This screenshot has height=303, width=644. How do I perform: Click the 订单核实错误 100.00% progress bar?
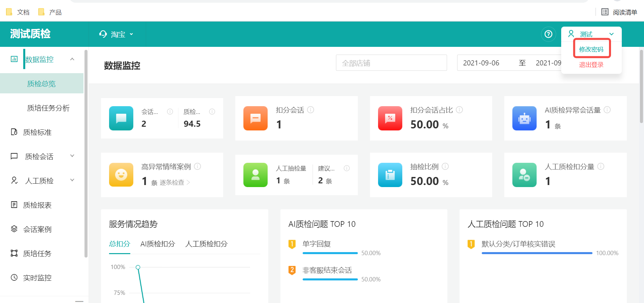[537, 253]
